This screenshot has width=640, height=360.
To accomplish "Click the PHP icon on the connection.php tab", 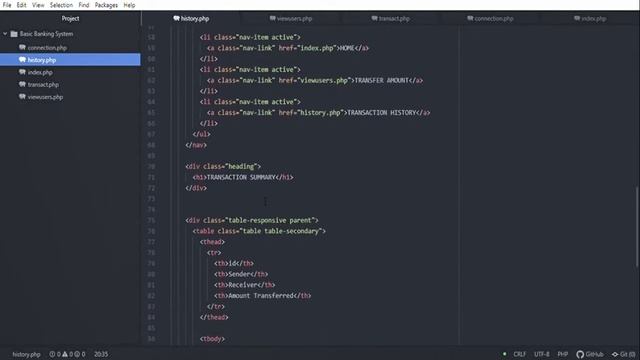I will [x=470, y=18].
